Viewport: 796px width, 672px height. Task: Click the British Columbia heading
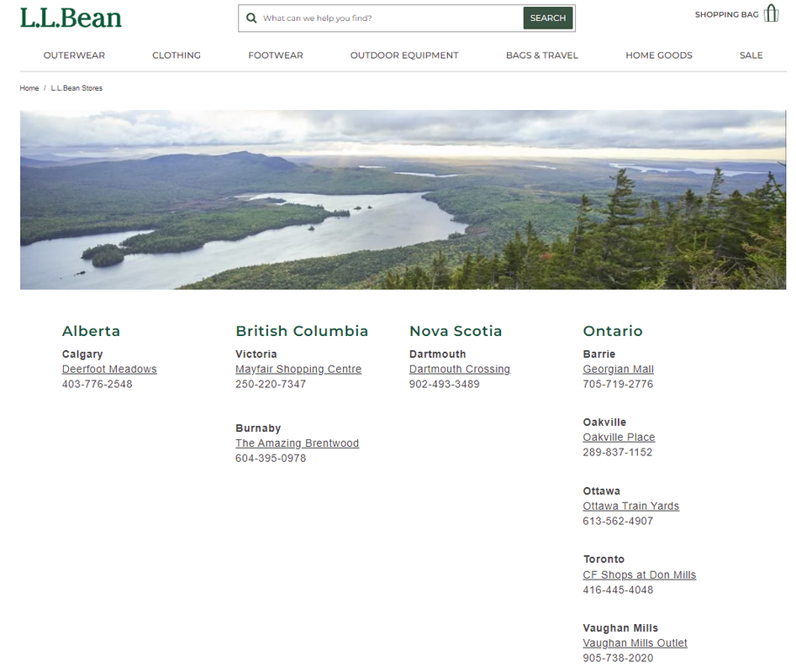pos(302,331)
